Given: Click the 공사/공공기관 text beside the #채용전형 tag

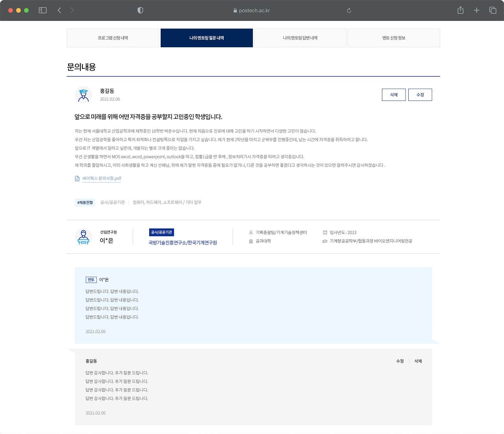Looking at the screenshot, I should (x=112, y=203).
